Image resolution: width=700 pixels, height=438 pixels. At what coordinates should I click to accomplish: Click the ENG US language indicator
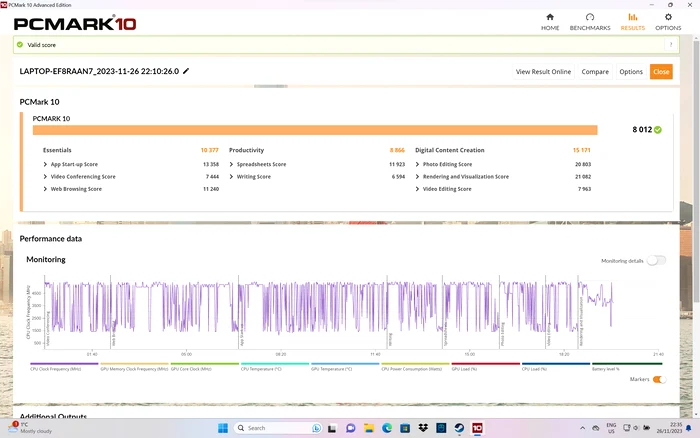coord(611,428)
